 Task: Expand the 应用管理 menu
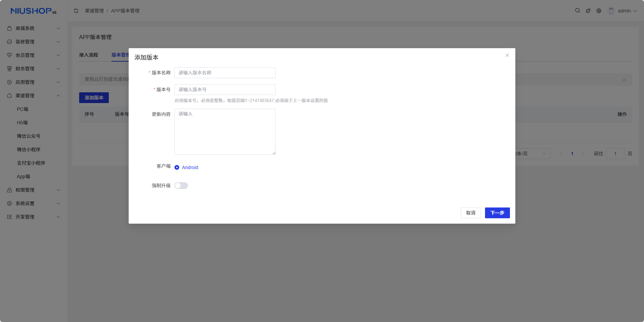coord(58,82)
